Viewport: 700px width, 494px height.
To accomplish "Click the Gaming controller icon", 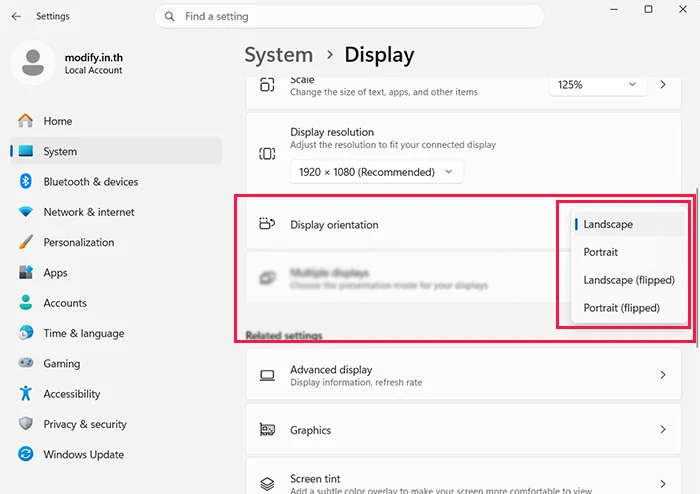I will tap(25, 363).
